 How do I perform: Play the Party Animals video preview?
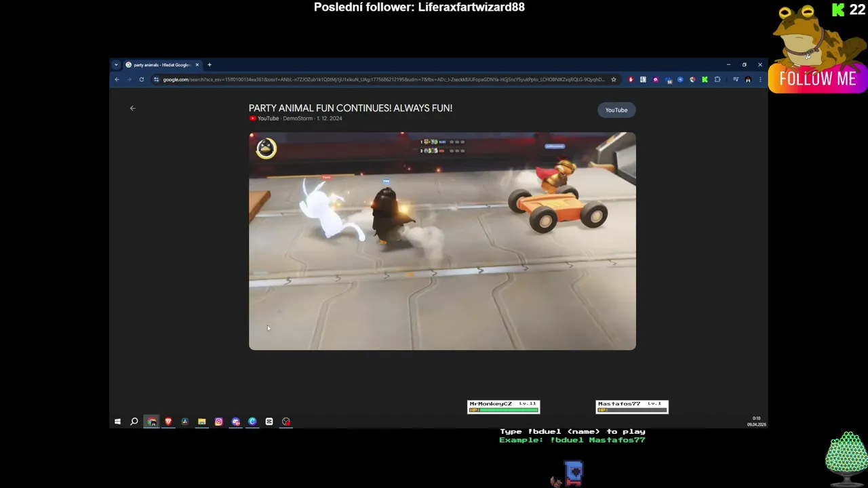442,241
